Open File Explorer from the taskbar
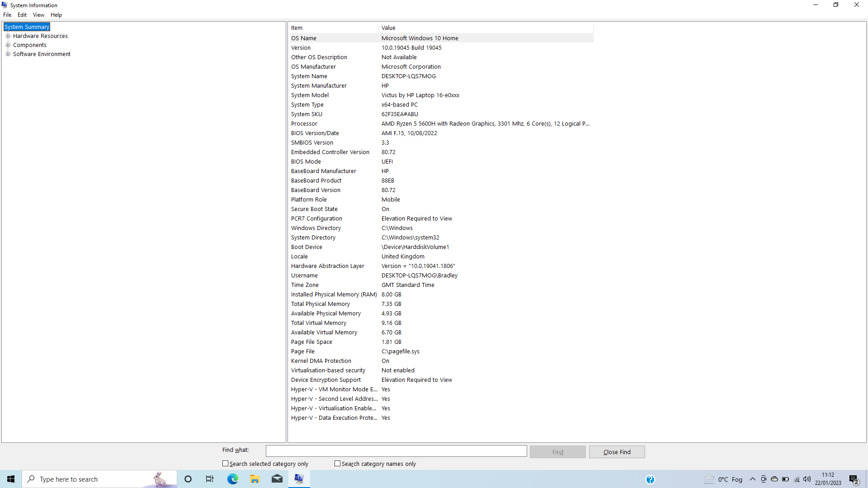868x488 pixels. 255,479
